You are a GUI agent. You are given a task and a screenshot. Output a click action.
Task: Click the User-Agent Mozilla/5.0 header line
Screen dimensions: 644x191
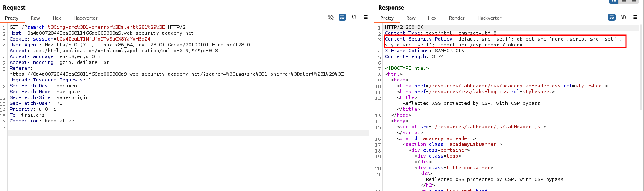click(130, 45)
